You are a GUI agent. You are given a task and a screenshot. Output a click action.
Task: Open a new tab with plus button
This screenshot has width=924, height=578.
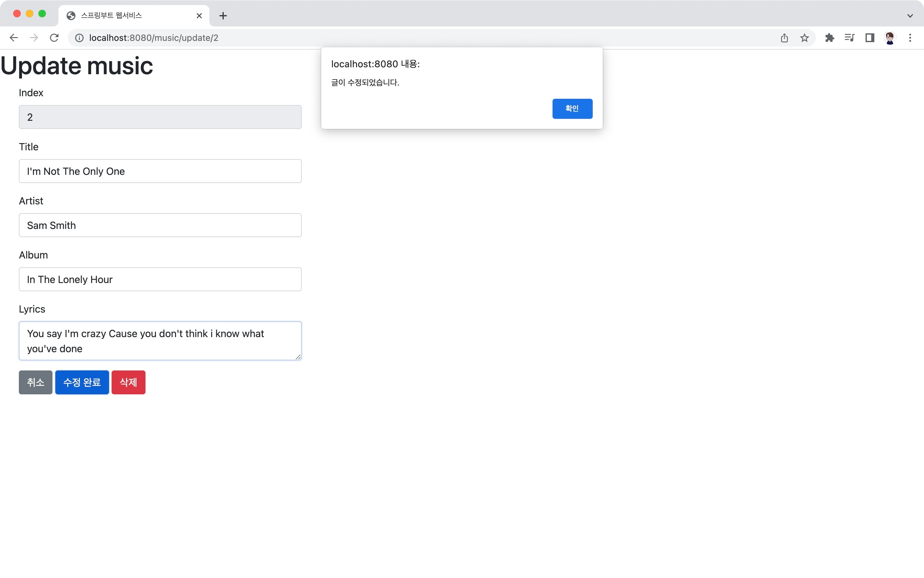(x=223, y=16)
